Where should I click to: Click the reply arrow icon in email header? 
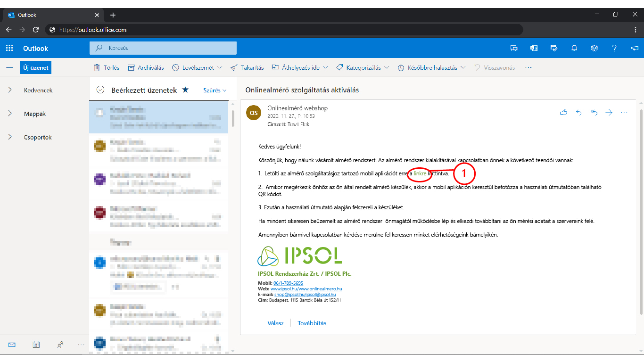click(x=579, y=112)
